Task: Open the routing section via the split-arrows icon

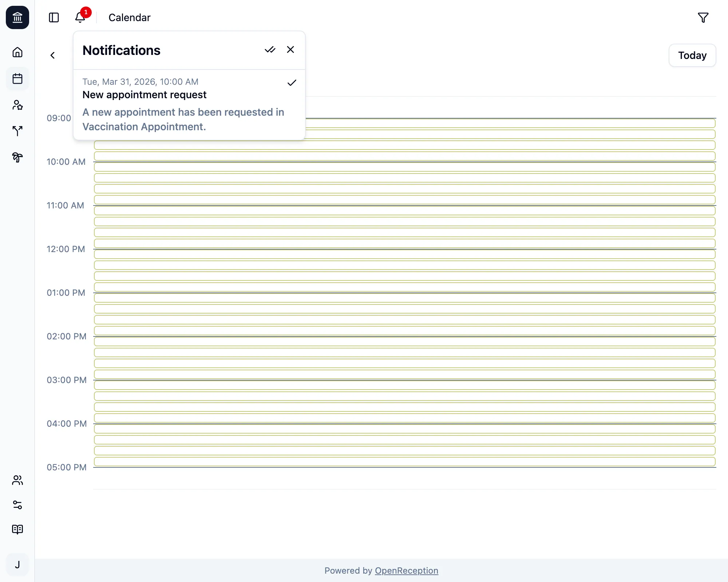Action: 17,131
